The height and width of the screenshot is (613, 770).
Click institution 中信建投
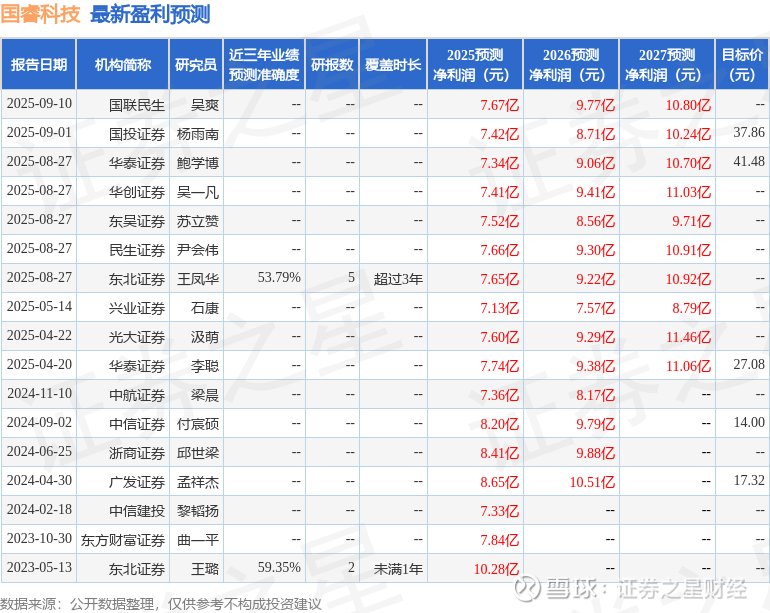[x=137, y=510]
